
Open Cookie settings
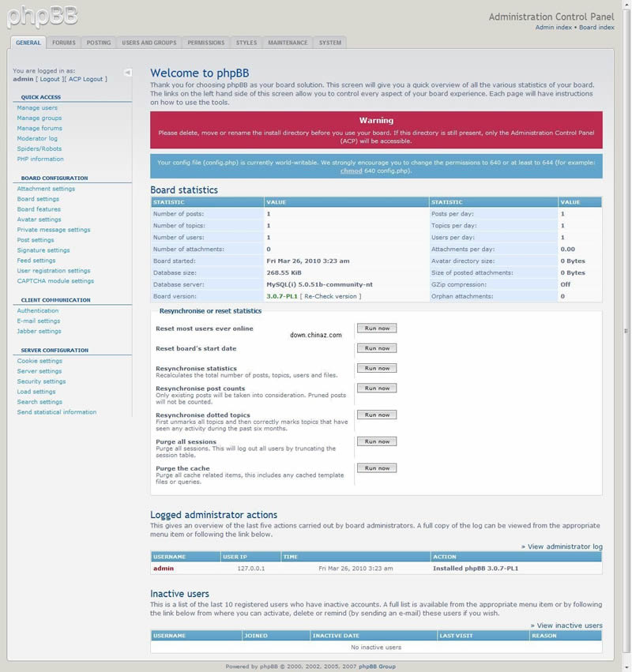[39, 362]
